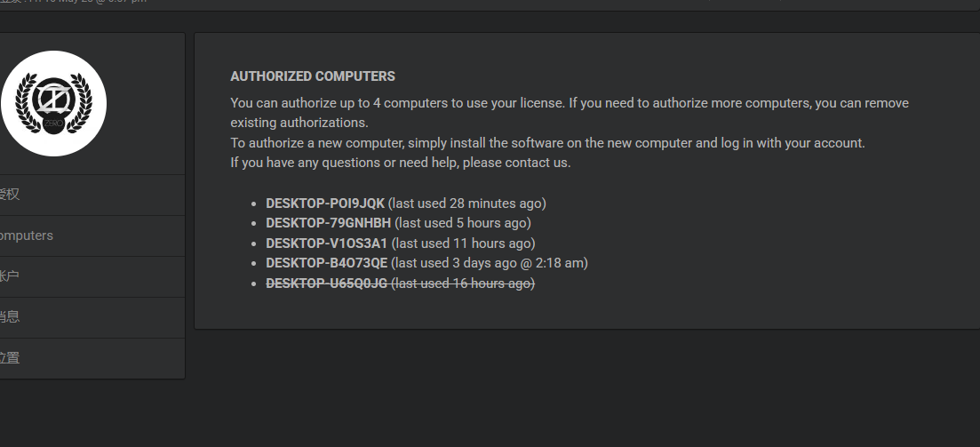980x447 pixels.
Task: Click the "last used 5 hours ago" text
Action: pos(463,222)
